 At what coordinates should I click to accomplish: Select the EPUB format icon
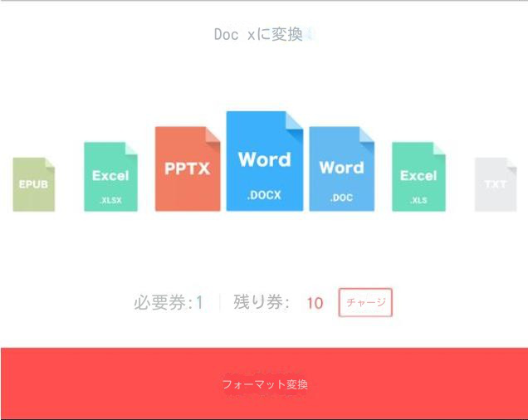[x=34, y=184]
